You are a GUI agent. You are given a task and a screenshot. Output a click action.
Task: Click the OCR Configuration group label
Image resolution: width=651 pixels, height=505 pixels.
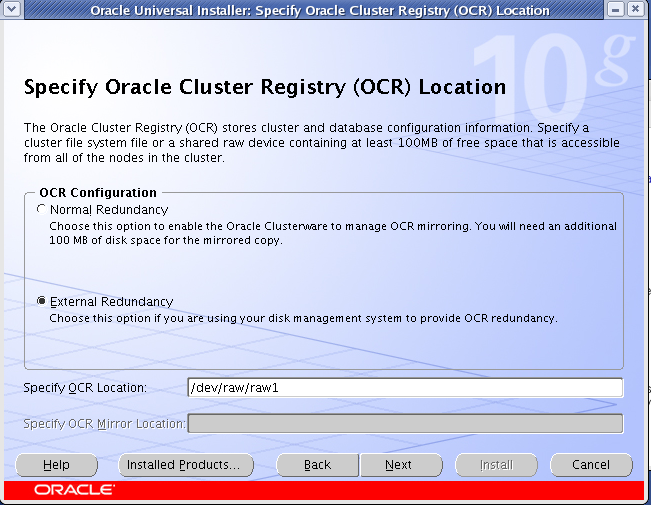[98, 193]
